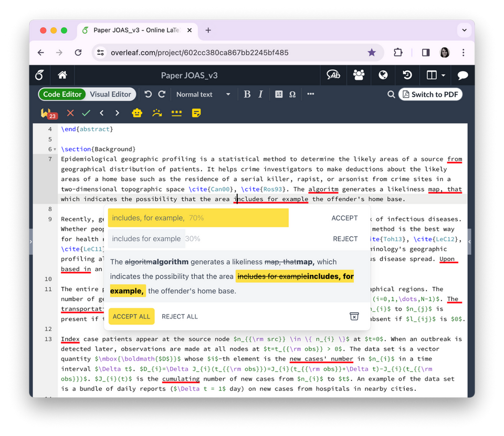Click the underlined word 'Index'

[x=70, y=339]
